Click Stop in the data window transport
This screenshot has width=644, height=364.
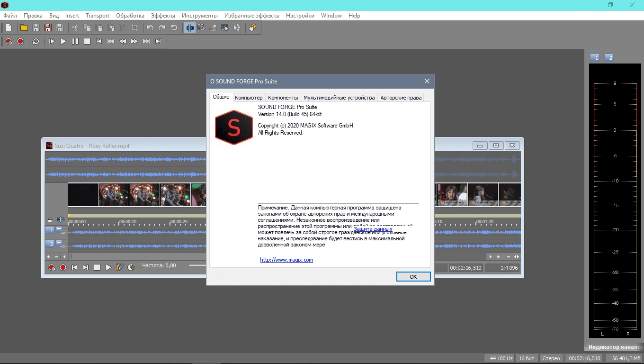coord(97,267)
